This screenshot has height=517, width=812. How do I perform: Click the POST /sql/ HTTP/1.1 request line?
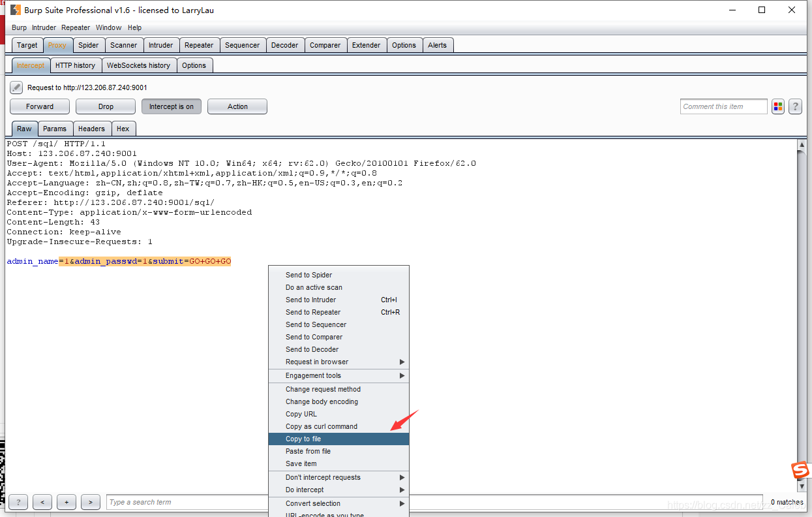[x=56, y=144]
